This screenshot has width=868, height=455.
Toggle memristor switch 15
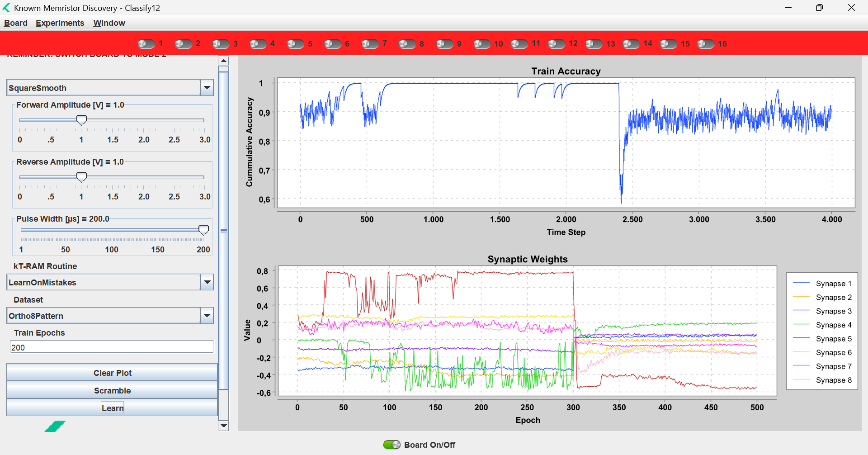tap(669, 43)
